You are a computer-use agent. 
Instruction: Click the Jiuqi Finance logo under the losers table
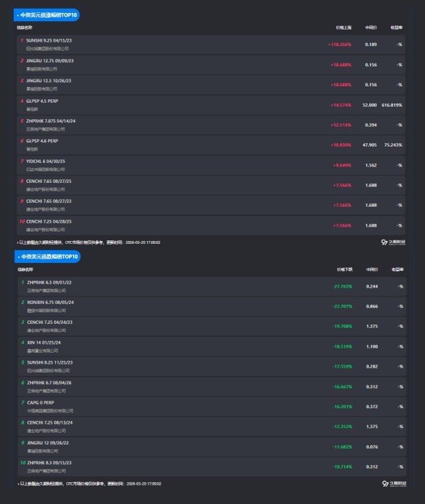(x=394, y=483)
